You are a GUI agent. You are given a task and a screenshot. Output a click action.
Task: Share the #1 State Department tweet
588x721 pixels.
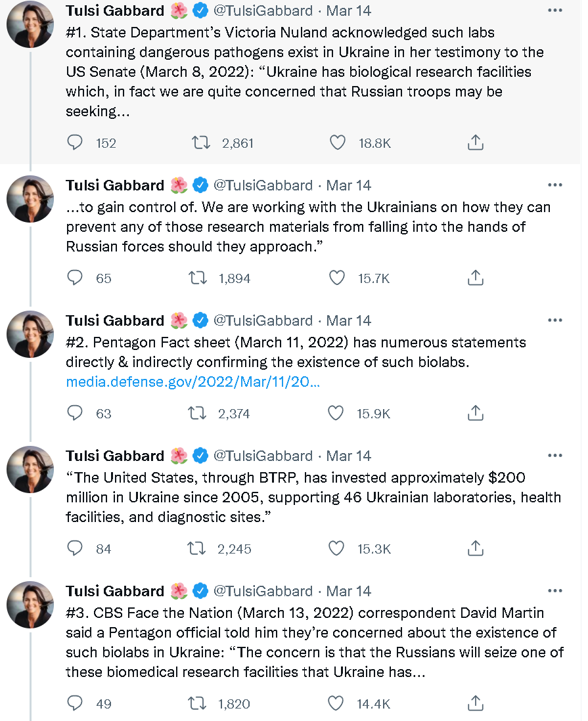pos(476,142)
